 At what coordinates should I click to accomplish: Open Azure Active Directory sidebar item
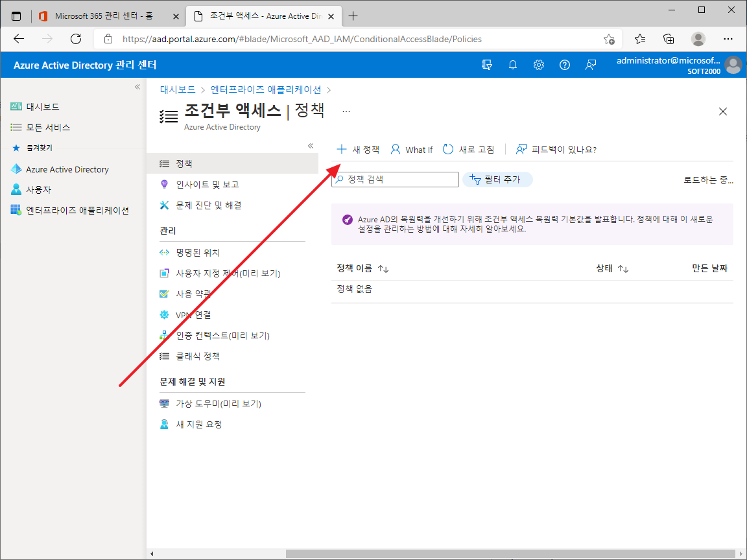point(60,169)
